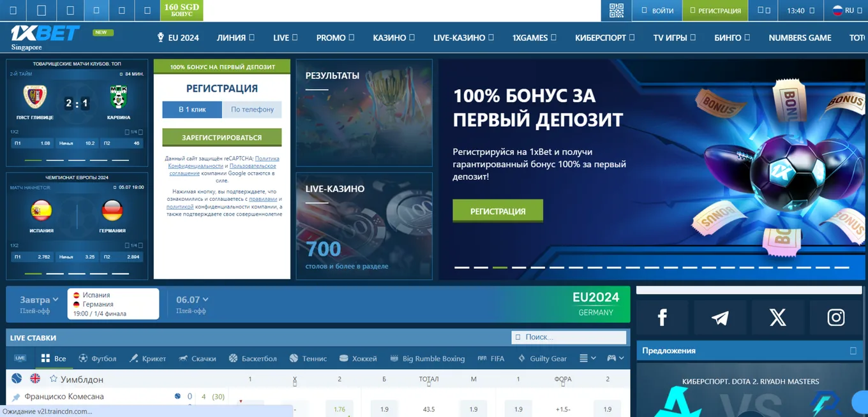The image size is (868, 417).
Task: Open the Telegram channel icon
Action: pyautogui.click(x=720, y=317)
